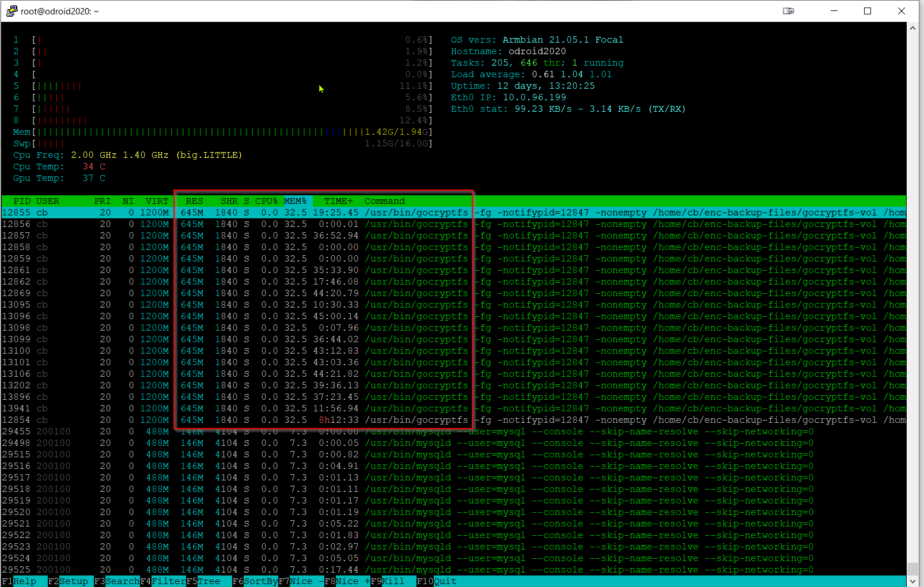Select process row PID 12861
The width and height of the screenshot is (924, 587).
click(x=454, y=270)
